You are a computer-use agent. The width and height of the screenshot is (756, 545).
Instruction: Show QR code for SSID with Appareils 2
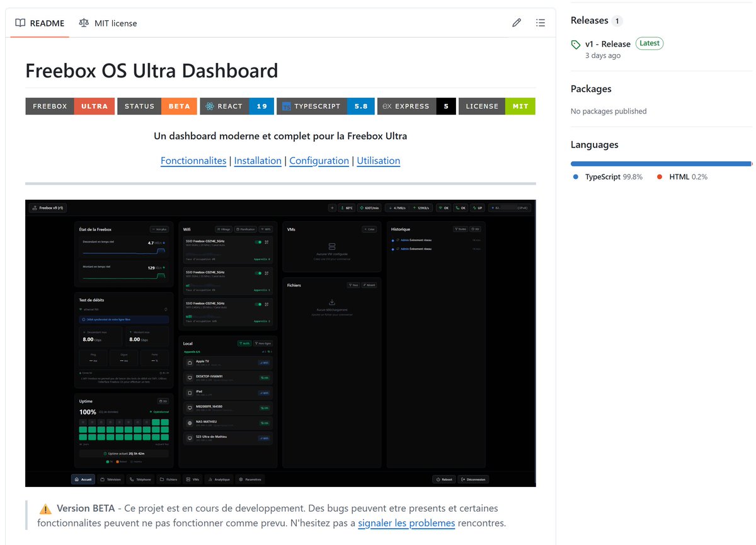click(x=266, y=304)
